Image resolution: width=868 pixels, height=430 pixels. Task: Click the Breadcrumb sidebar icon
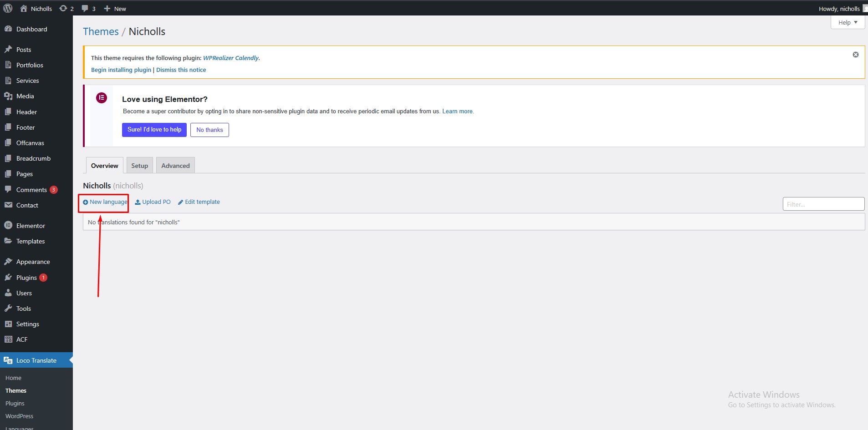(8, 158)
